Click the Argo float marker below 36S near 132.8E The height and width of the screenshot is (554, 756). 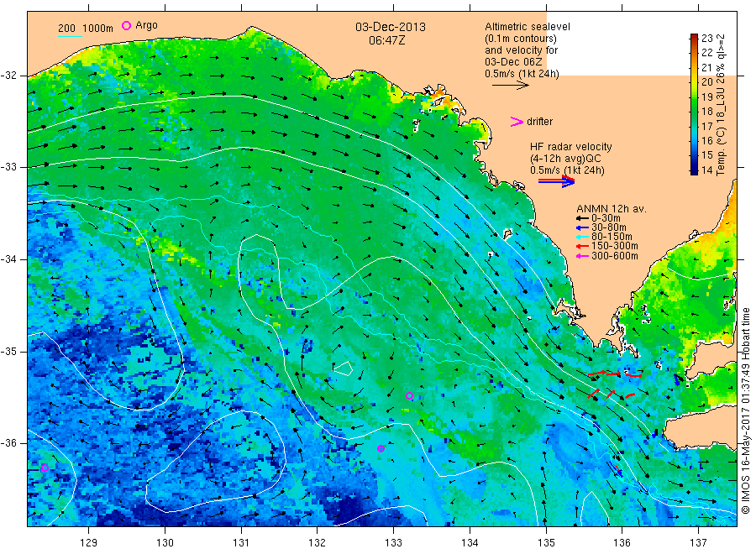[x=381, y=448]
